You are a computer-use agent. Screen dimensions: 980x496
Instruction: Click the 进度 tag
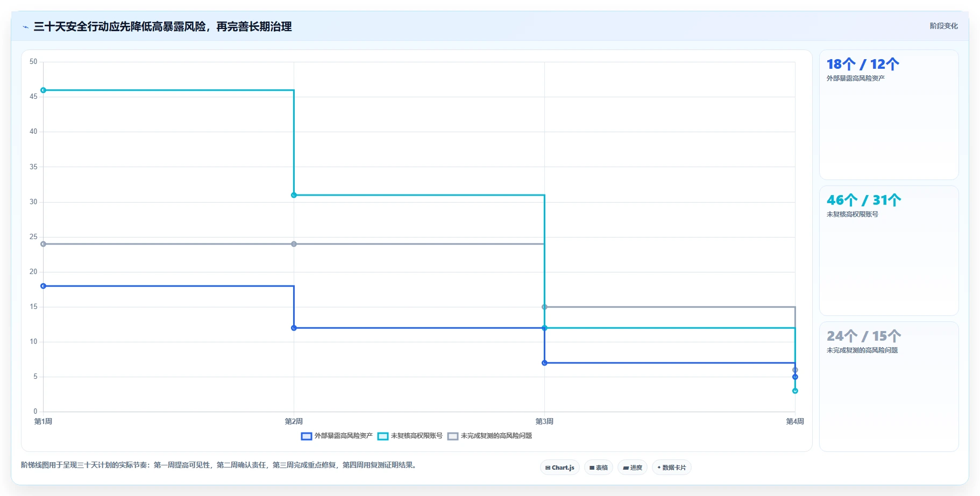point(632,468)
